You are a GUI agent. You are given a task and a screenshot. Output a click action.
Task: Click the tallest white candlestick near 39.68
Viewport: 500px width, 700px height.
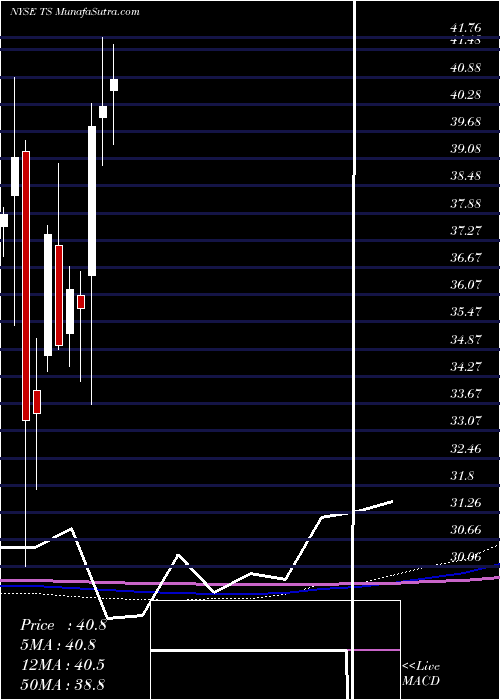point(92,201)
